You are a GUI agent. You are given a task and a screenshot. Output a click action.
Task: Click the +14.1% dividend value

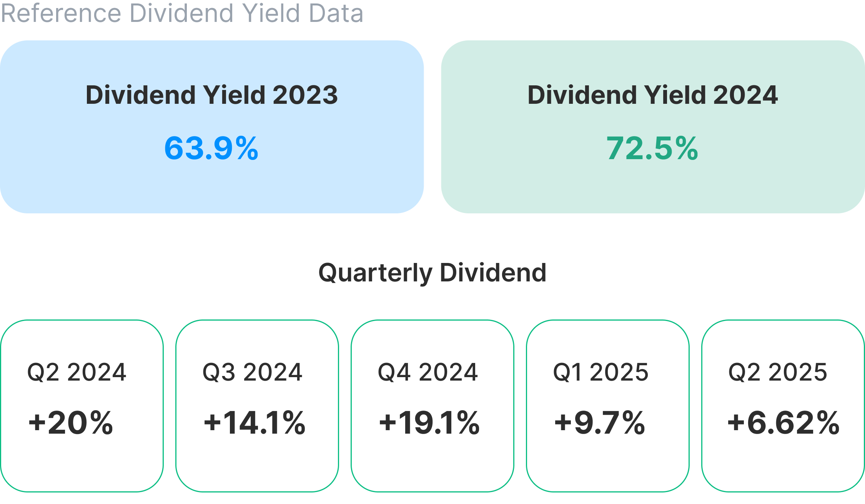255,422
